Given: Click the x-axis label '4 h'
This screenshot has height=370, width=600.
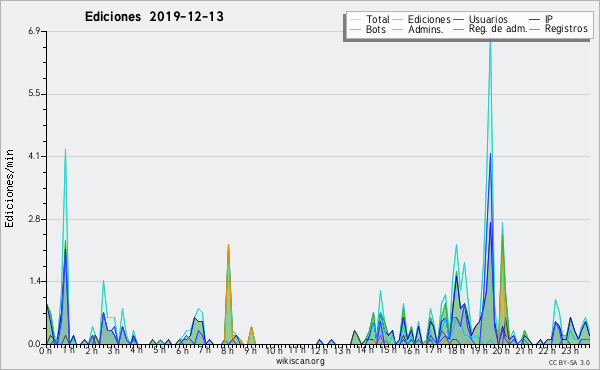Looking at the screenshot, I should point(136,350).
